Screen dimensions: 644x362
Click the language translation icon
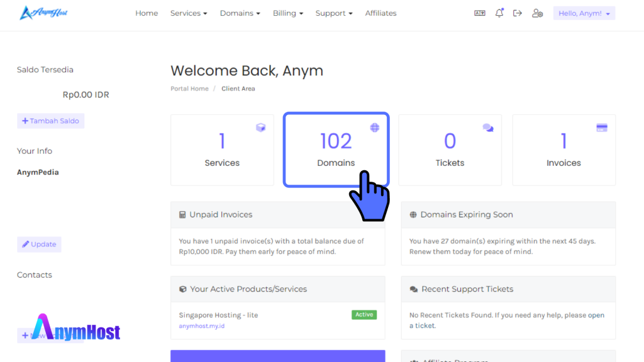click(x=480, y=13)
